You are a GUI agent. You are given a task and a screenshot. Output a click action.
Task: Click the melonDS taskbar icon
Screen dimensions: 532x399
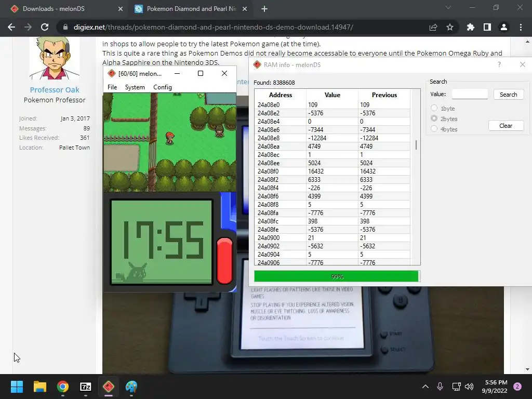click(x=109, y=387)
